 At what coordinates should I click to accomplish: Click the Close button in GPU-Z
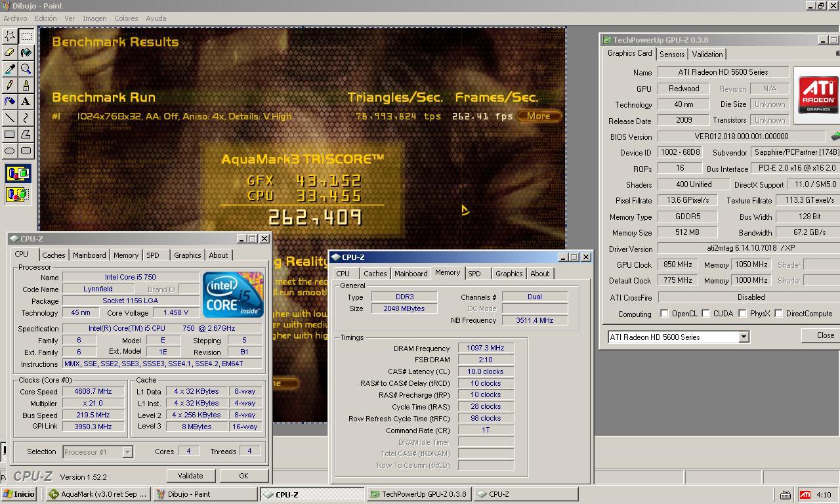pos(824,335)
